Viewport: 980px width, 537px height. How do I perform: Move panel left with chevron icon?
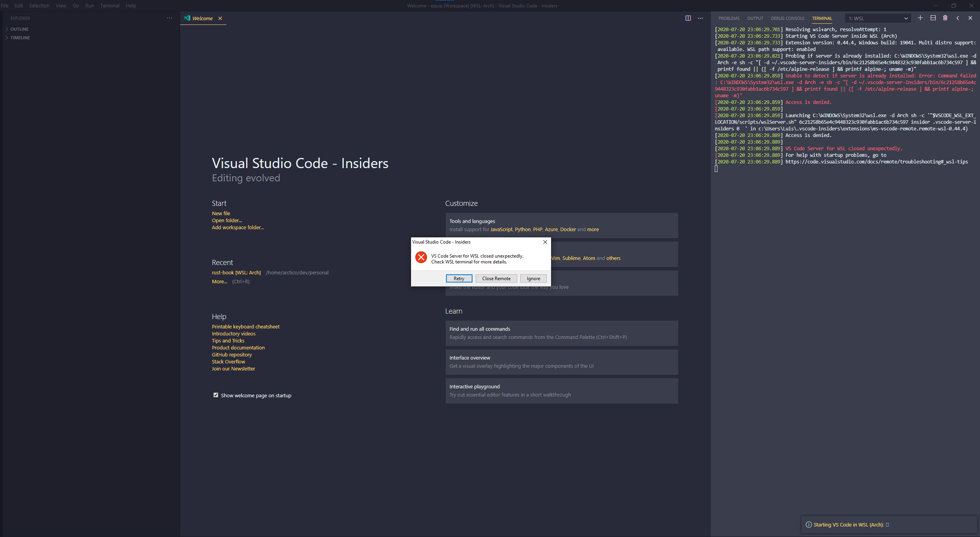click(x=958, y=18)
